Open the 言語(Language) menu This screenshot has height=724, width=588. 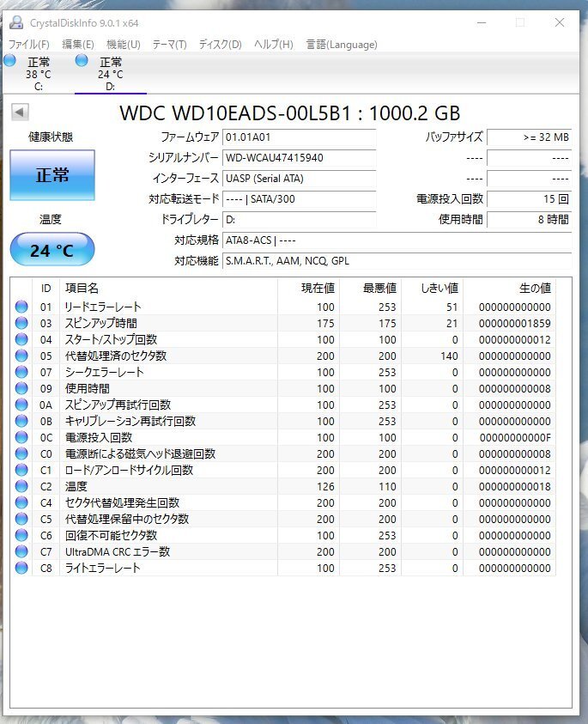click(x=342, y=45)
